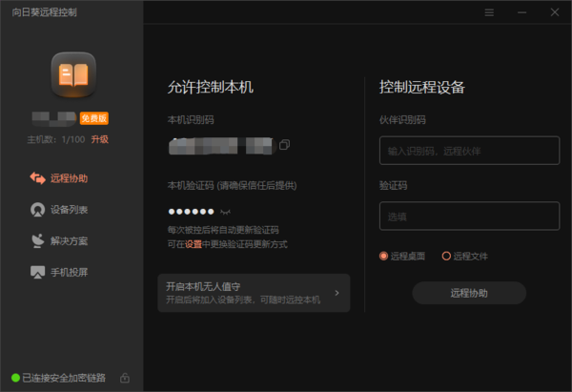
Task: Select the 远程文件 radio button
Action: (x=446, y=256)
